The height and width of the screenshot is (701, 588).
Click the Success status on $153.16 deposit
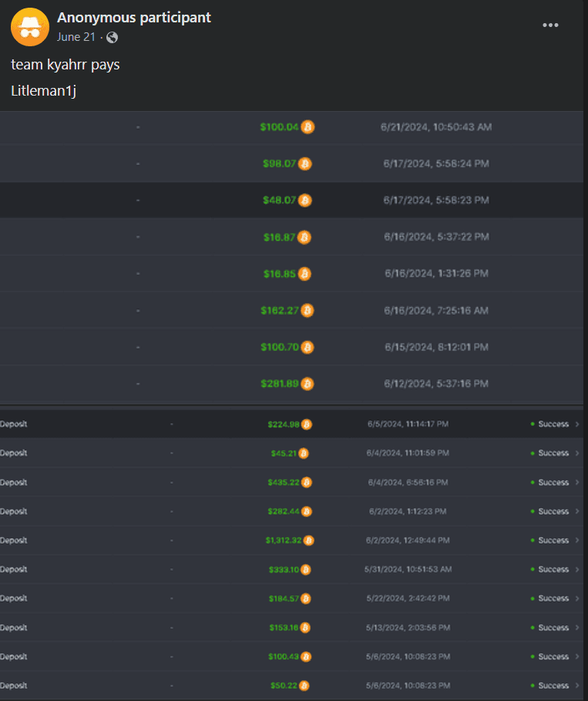point(549,628)
